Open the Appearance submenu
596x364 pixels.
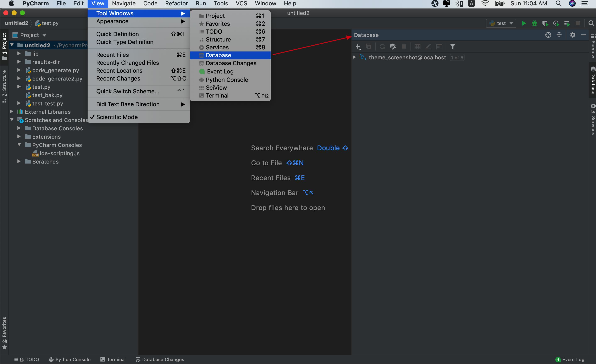tap(139, 21)
